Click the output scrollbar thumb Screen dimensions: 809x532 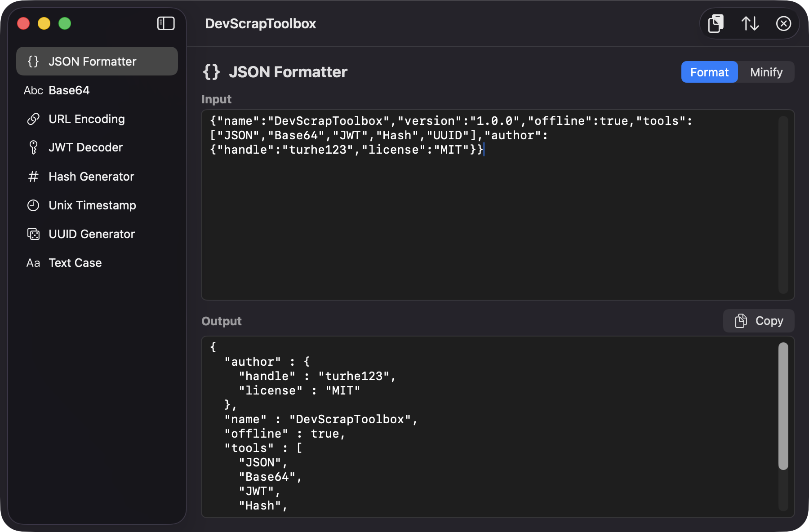coord(783,406)
